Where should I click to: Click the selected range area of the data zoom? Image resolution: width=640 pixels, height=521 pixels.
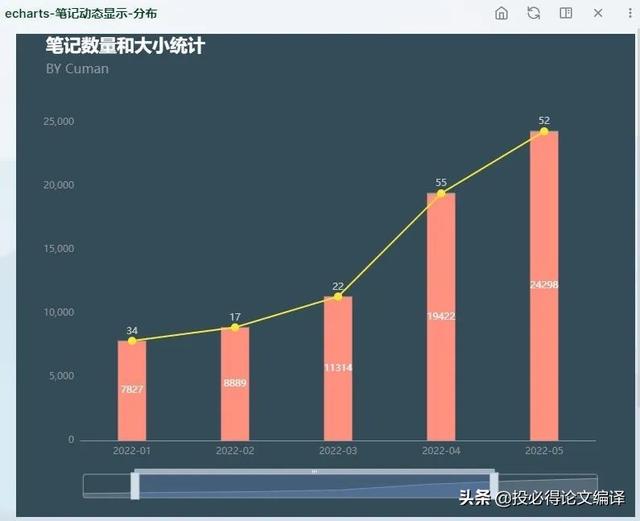314,486
